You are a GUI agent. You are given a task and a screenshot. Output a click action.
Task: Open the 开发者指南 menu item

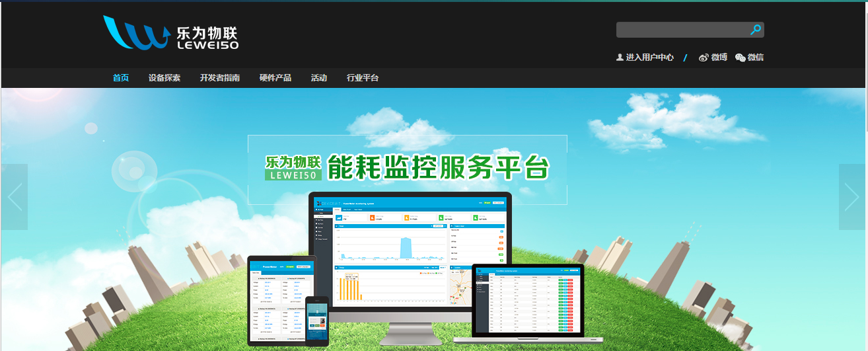point(220,78)
